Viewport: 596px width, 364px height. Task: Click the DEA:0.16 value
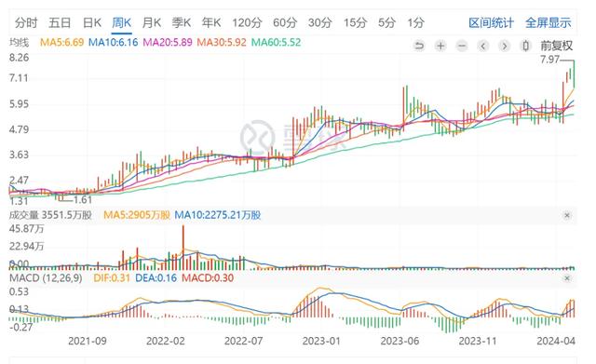coord(156,277)
